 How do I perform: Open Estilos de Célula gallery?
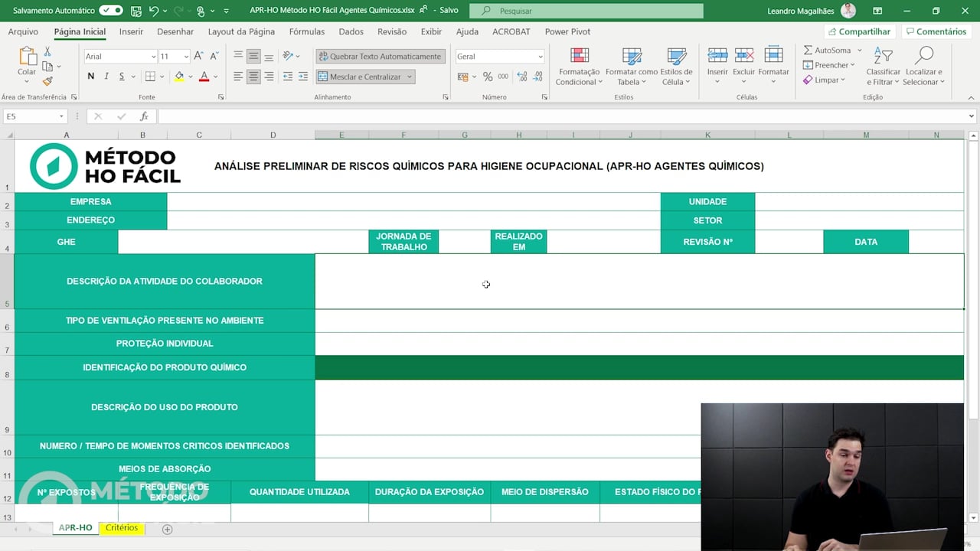(677, 66)
